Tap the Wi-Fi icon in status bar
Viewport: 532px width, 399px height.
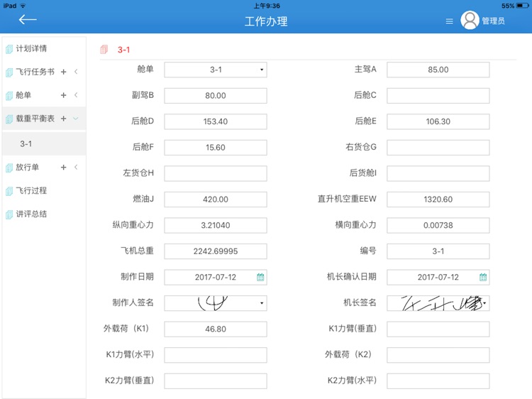[x=23, y=6]
